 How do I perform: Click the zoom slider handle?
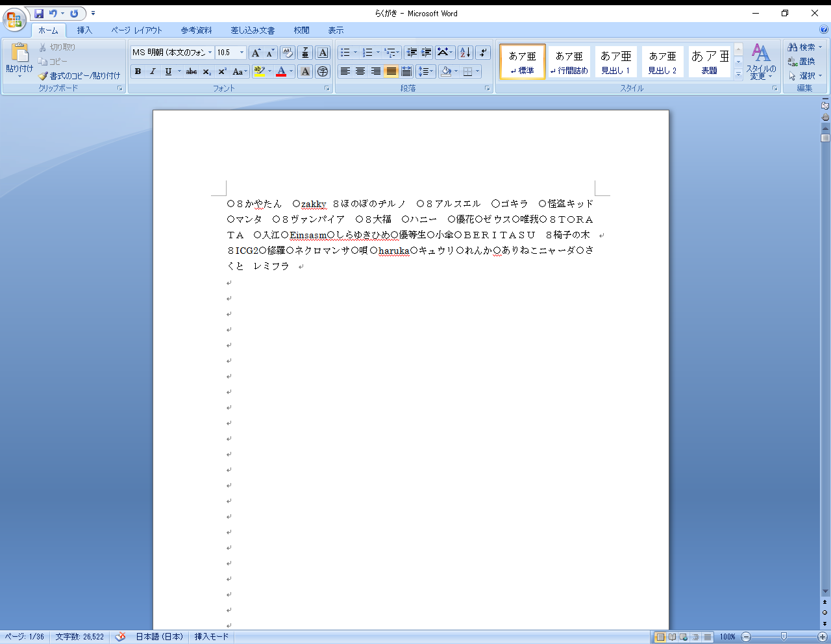pos(784,637)
